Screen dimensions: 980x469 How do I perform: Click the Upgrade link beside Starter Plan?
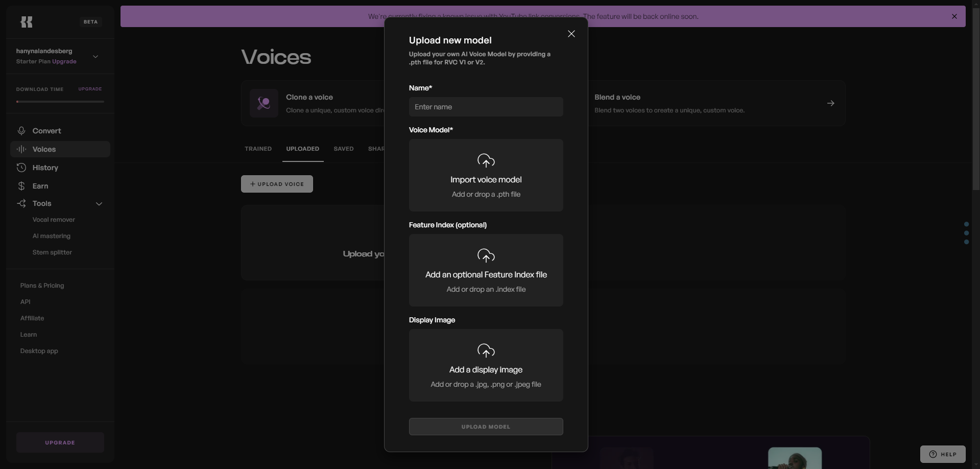(x=64, y=61)
